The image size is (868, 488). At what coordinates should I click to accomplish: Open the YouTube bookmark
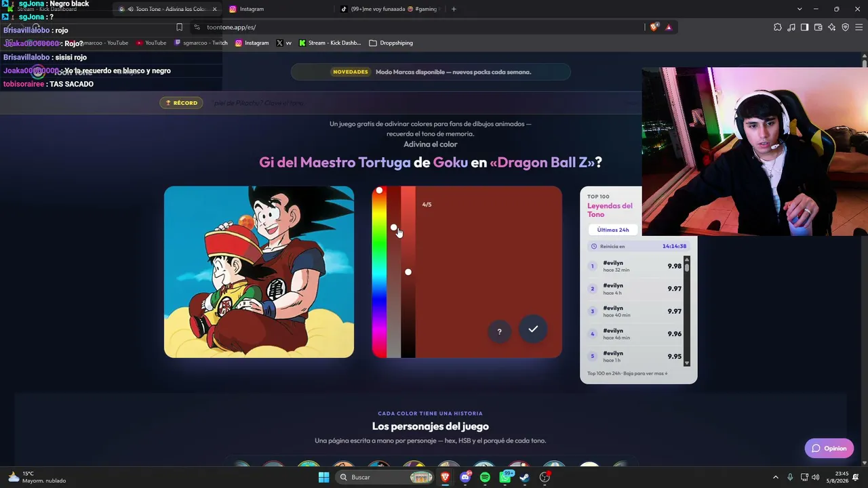151,43
